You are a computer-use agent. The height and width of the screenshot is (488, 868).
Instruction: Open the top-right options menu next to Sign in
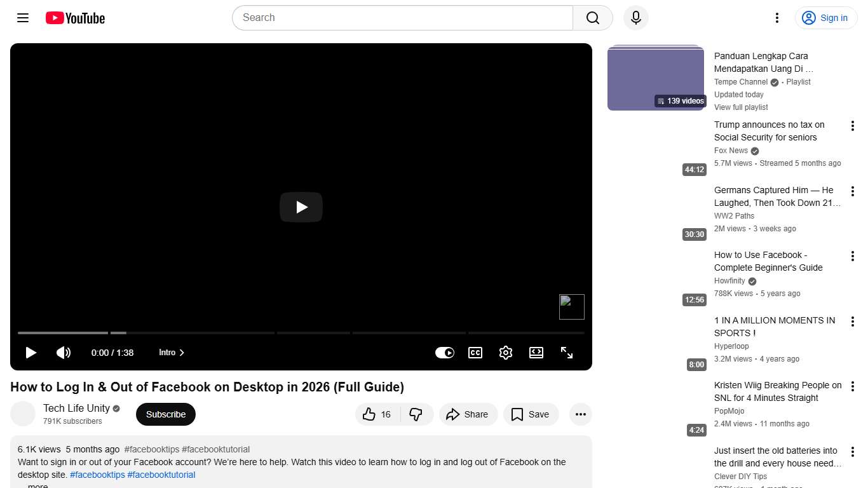pos(776,18)
